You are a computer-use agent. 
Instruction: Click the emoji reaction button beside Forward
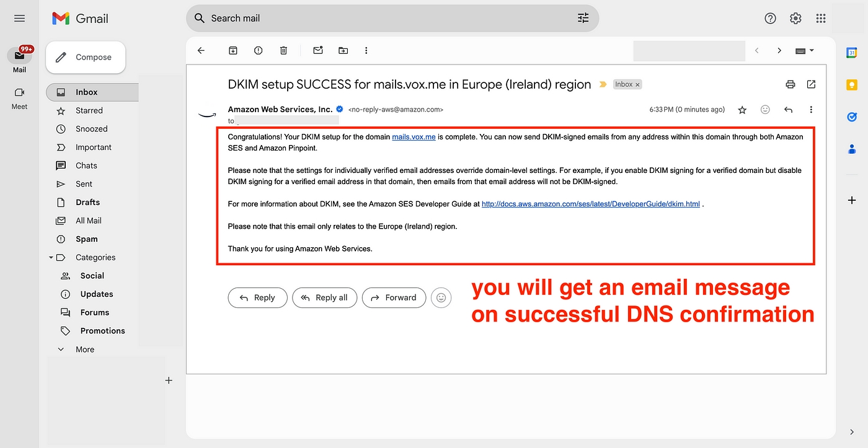tap(441, 297)
